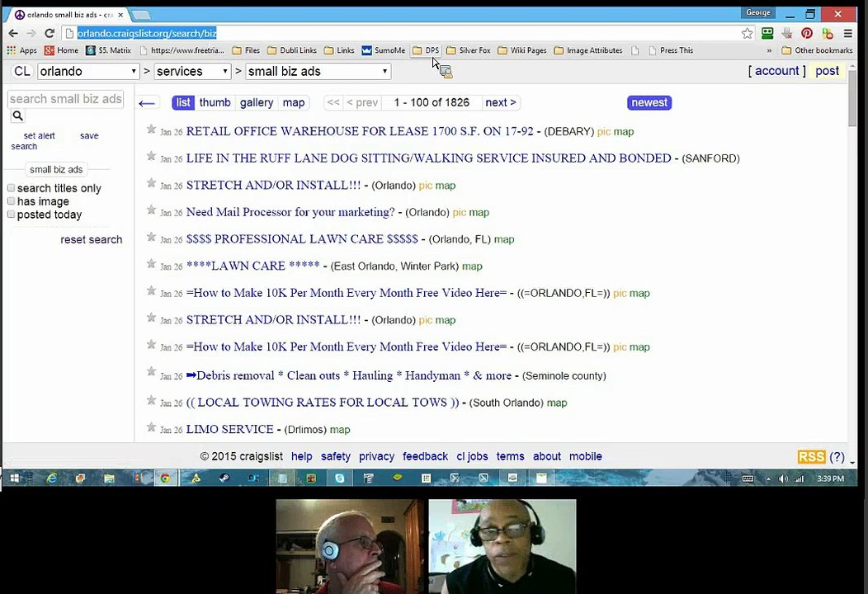Open the services category dropdown

click(x=192, y=72)
